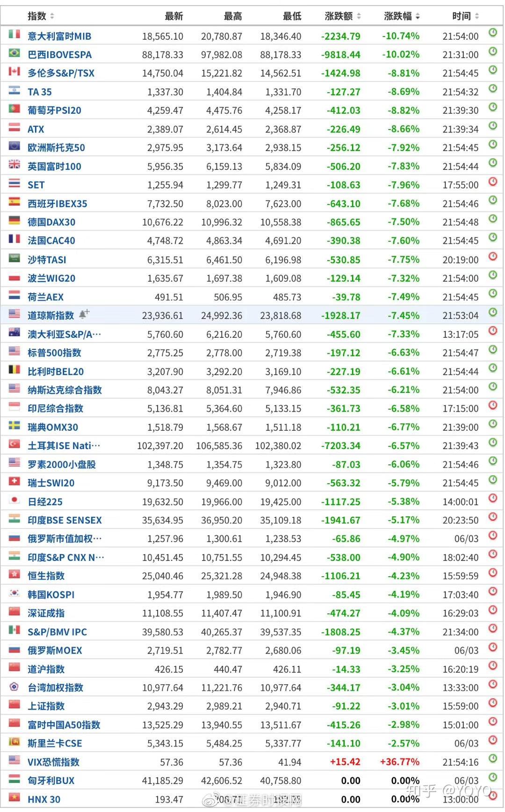Open the 匈牙利BUX link

coord(51,781)
